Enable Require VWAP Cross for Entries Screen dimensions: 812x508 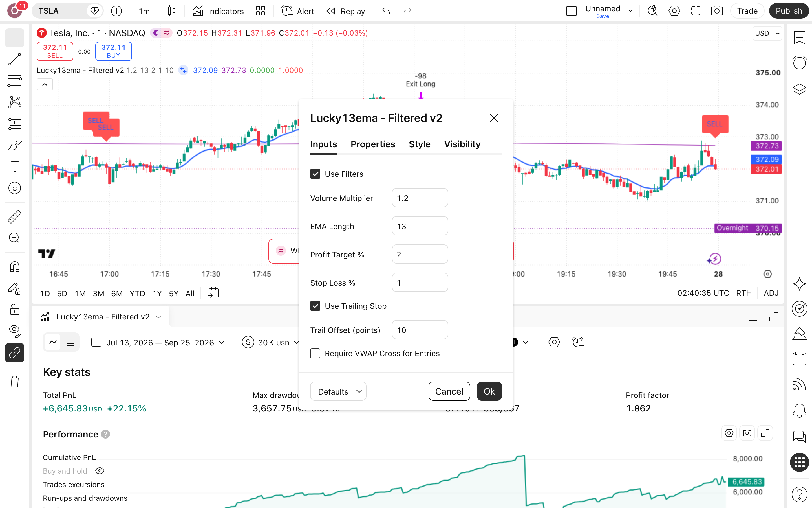click(315, 353)
